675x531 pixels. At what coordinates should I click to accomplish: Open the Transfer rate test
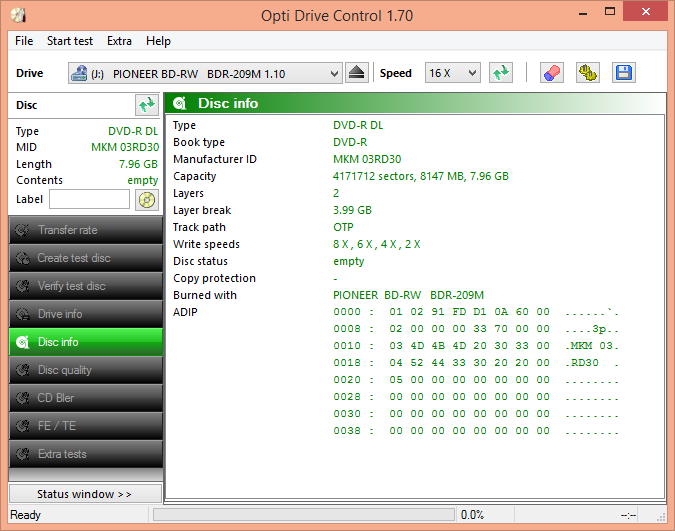tap(86, 230)
